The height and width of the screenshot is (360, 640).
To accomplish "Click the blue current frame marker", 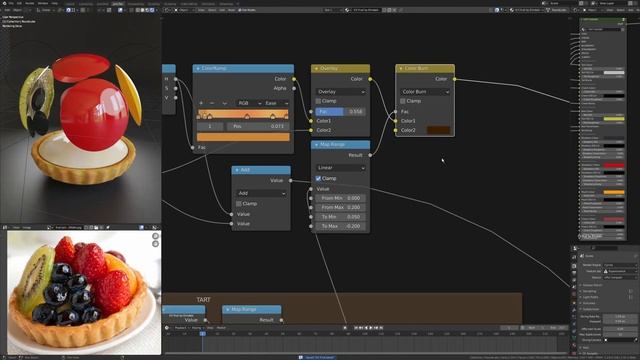I will [202, 333].
